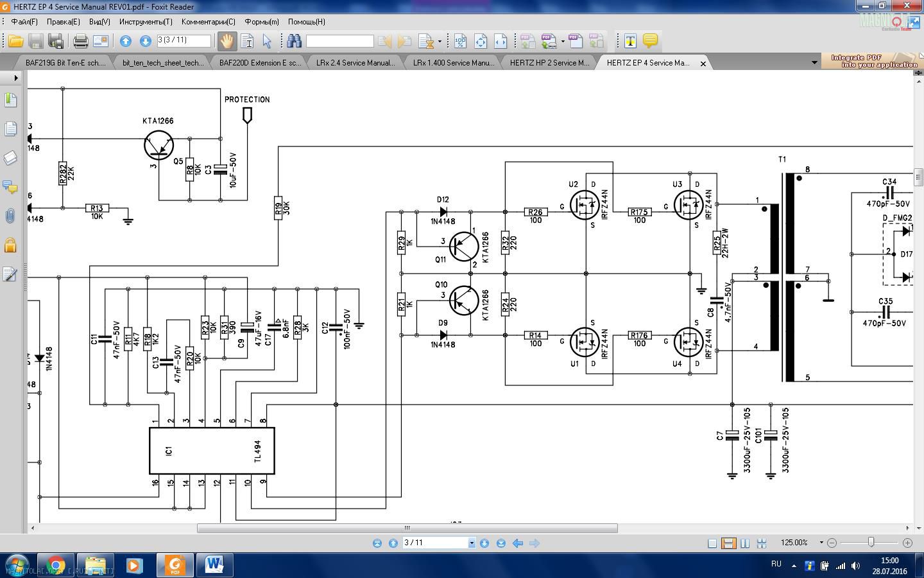Go to the last page button

[x=501, y=543]
